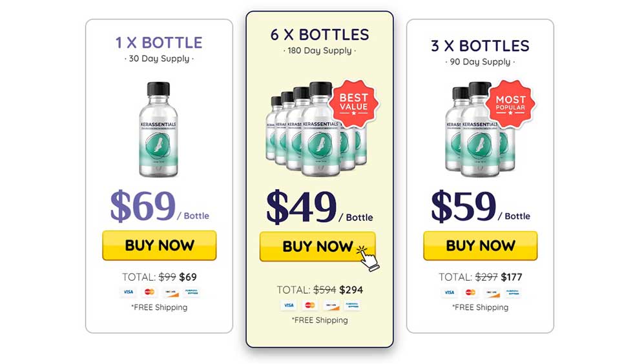Screen dimensions: 633x364
Task: Click the $49 per bottle price
Action: [x=302, y=208]
